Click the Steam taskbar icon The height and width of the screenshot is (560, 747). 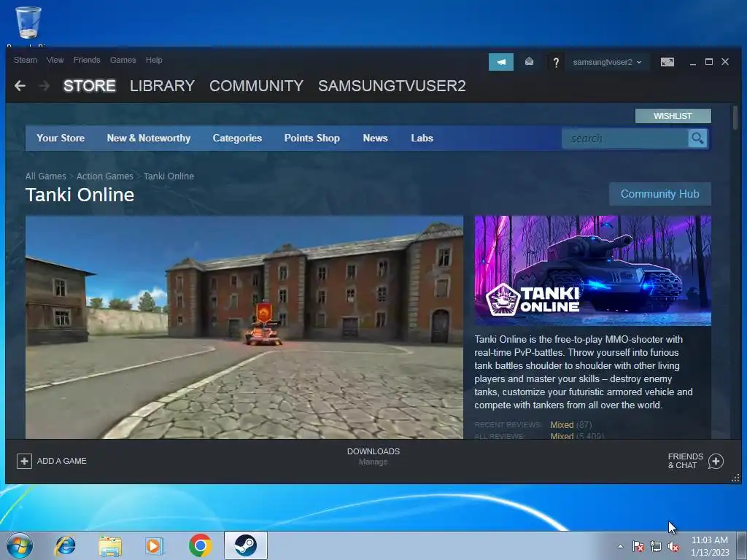click(x=246, y=545)
